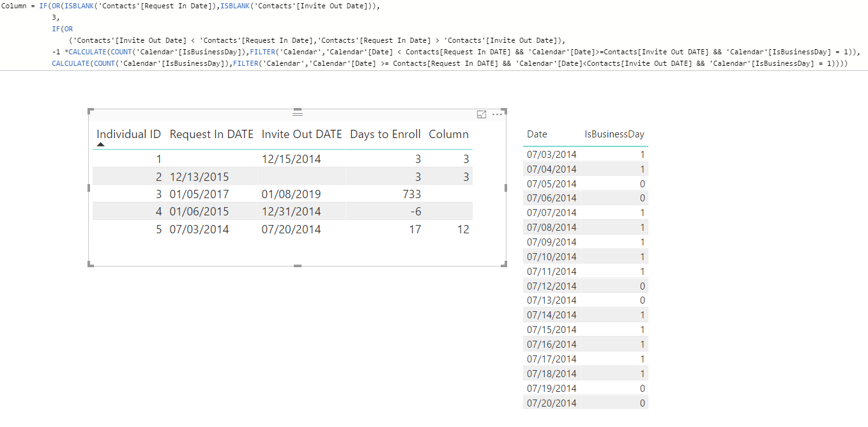Image resolution: width=868 pixels, height=427 pixels.
Task: Select the cell 01/05/2017
Action: coord(199,194)
